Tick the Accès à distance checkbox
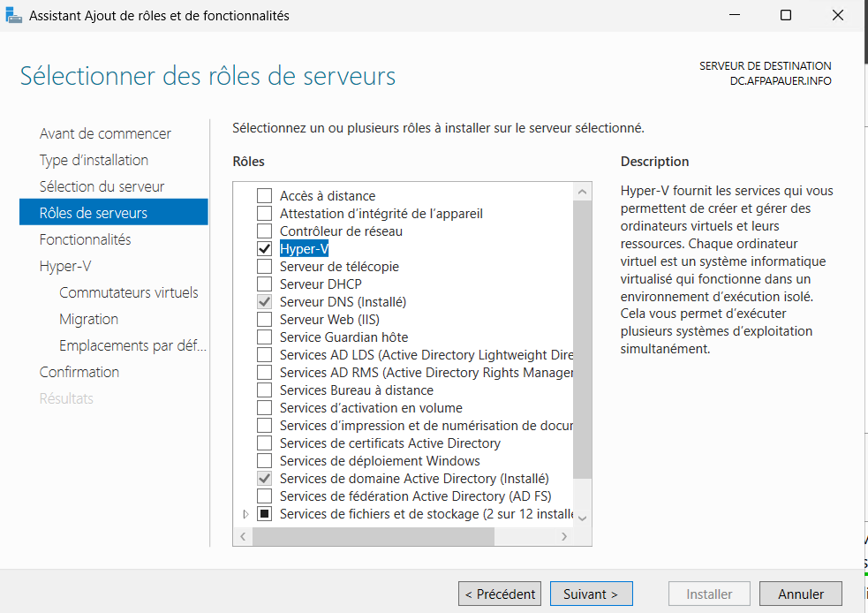 click(x=264, y=196)
